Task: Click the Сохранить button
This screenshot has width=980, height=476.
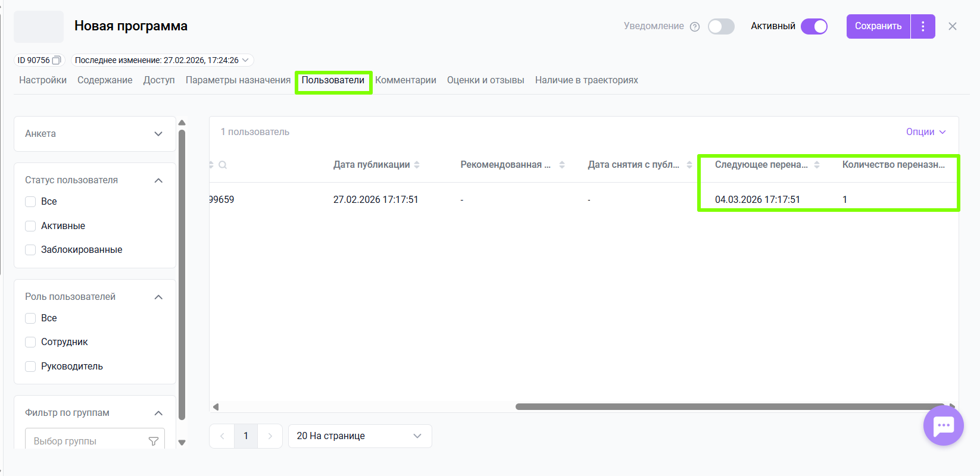Action: point(878,26)
